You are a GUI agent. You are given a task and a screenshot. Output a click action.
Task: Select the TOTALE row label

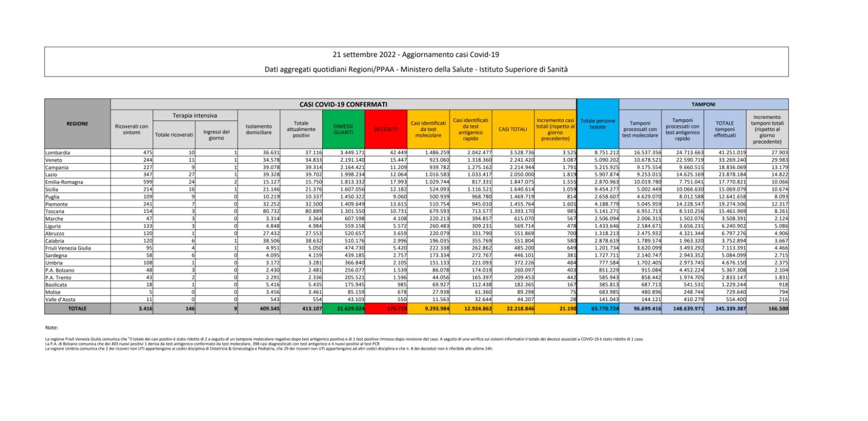tap(77, 309)
